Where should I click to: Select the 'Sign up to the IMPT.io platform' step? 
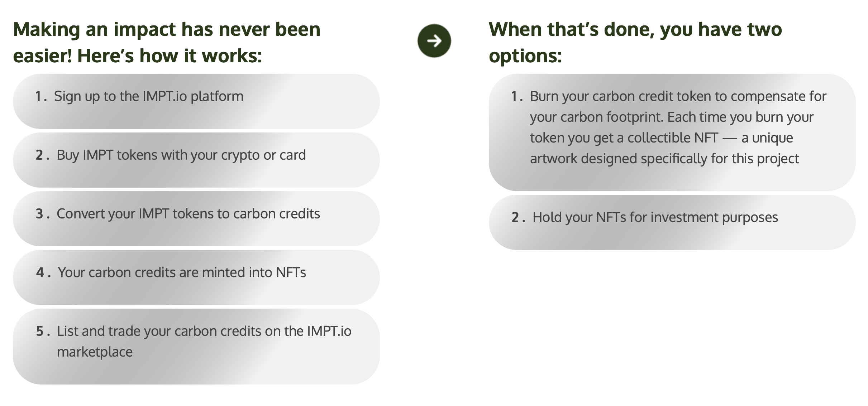(196, 101)
